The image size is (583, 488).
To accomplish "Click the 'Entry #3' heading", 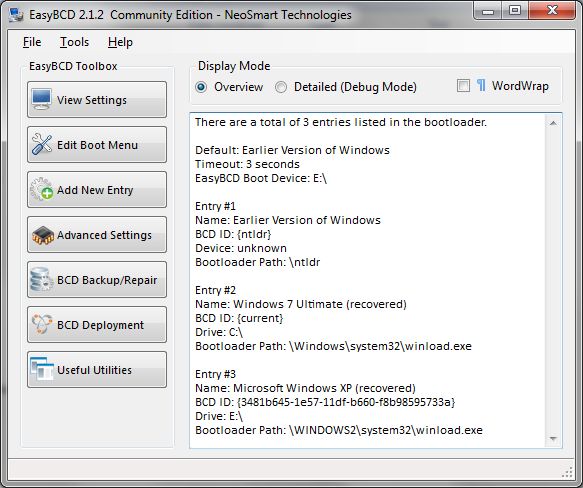I will [x=215, y=375].
